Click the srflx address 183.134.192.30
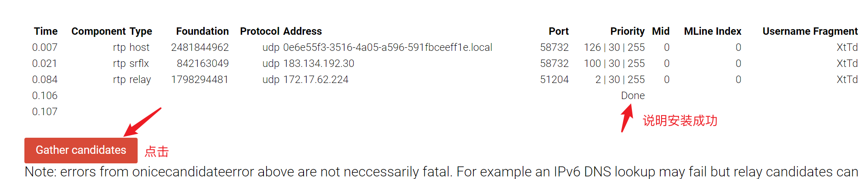Image resolution: width=868 pixels, height=179 pixels. (318, 63)
